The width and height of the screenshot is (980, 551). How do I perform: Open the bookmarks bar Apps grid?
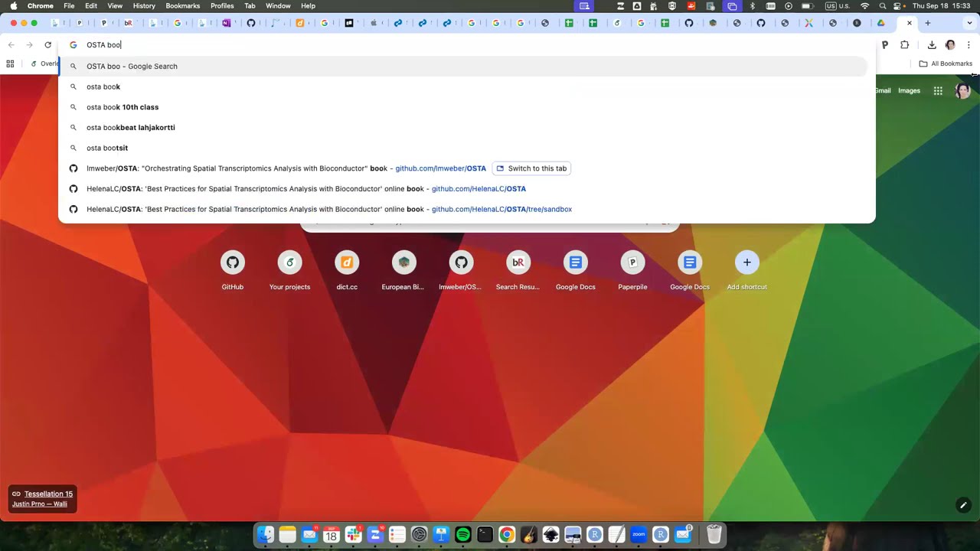10,64
